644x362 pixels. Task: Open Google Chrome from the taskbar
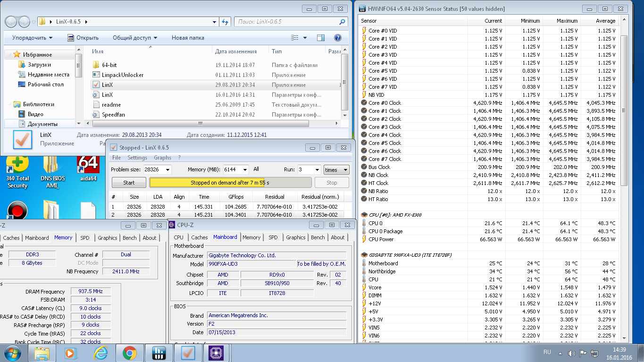[129, 353]
